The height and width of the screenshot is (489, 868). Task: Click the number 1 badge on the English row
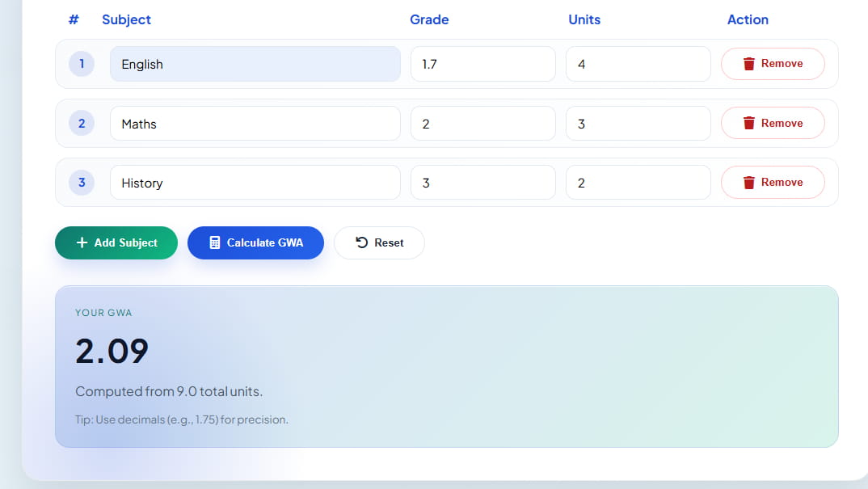pos(82,63)
